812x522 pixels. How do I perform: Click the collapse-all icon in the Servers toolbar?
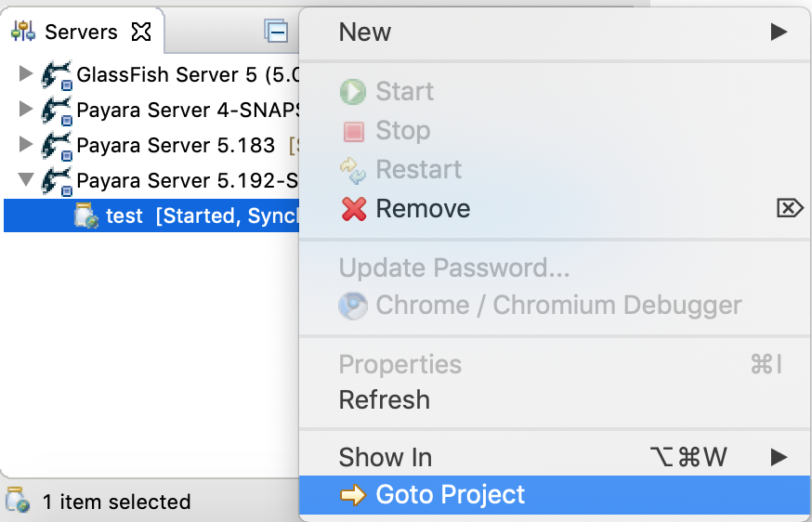click(x=277, y=32)
